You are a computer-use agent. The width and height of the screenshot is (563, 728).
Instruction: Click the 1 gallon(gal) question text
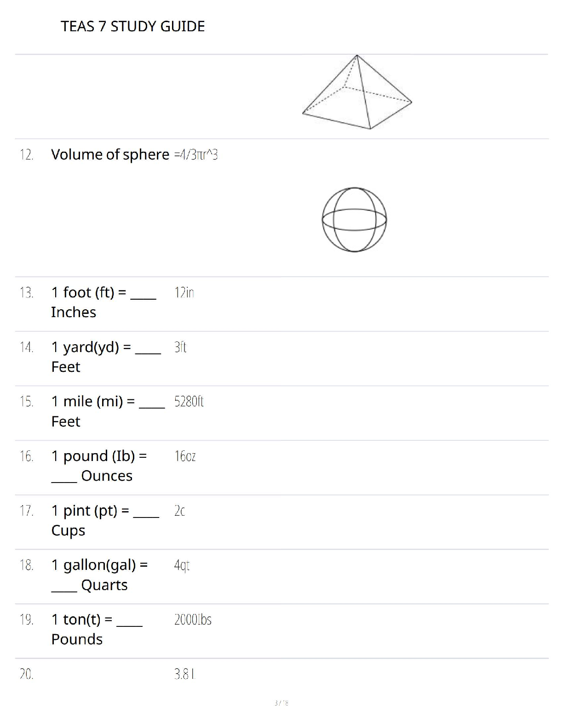pos(99,575)
